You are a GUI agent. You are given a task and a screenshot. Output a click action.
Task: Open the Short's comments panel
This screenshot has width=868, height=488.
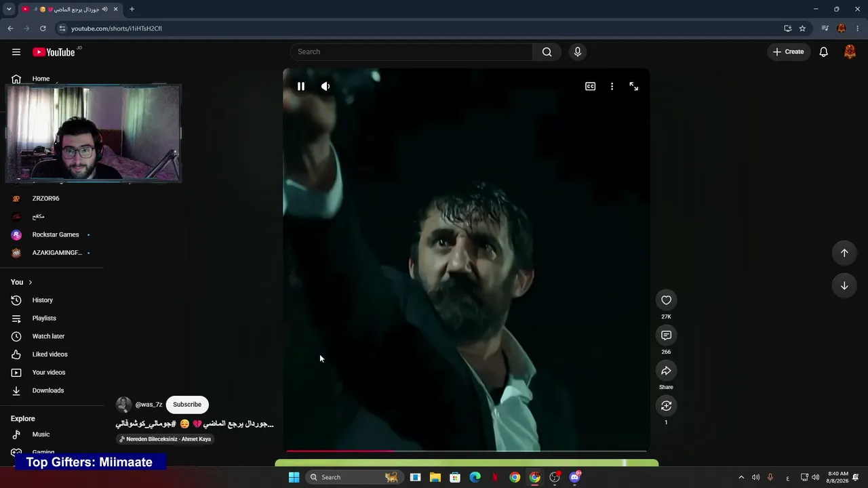[666, 335]
